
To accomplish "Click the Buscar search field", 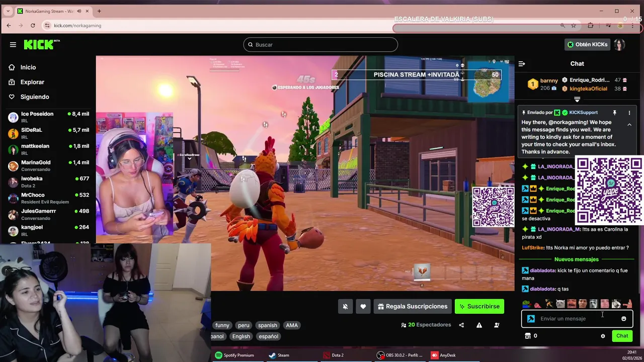I will [x=320, y=45].
